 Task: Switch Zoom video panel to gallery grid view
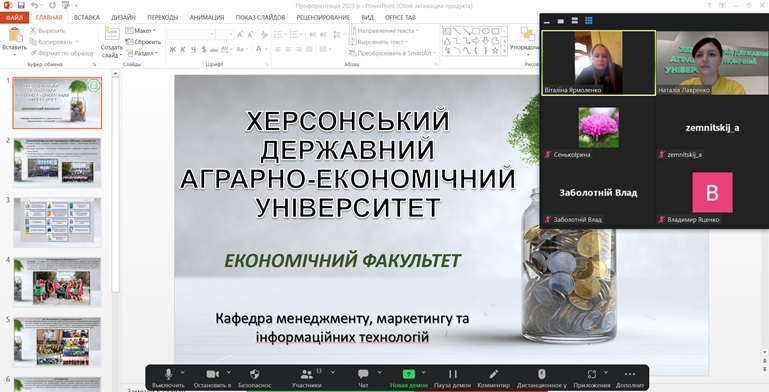(x=589, y=21)
